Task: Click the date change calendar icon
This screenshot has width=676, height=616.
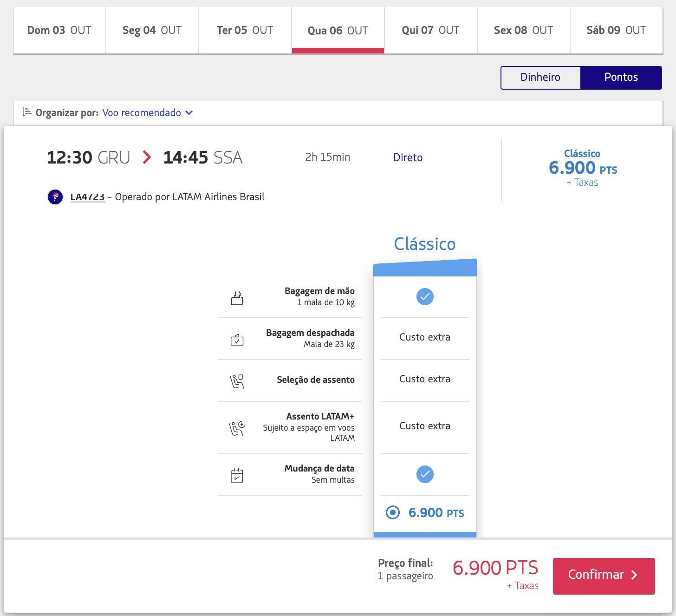Action: [237, 476]
